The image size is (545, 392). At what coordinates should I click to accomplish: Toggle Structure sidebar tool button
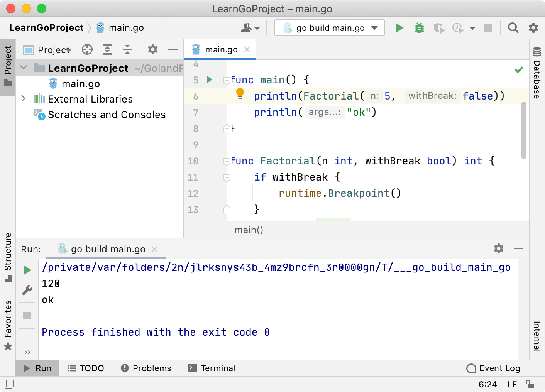point(8,257)
